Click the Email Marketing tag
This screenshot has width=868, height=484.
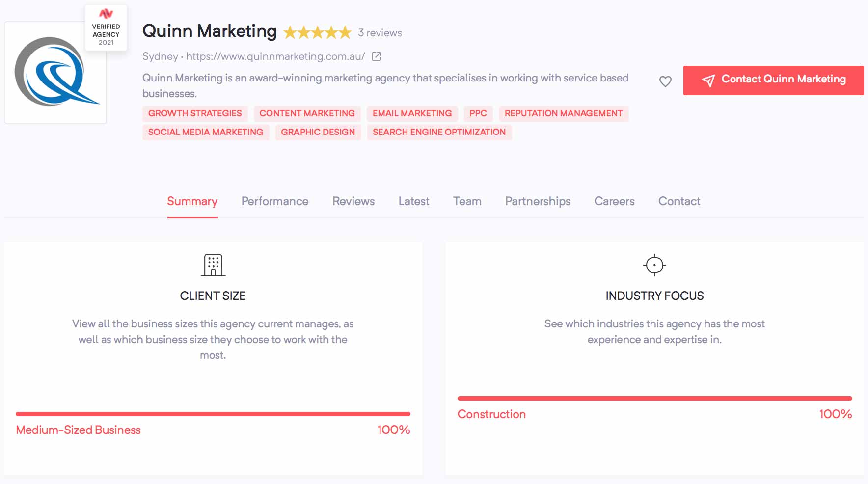click(x=412, y=113)
